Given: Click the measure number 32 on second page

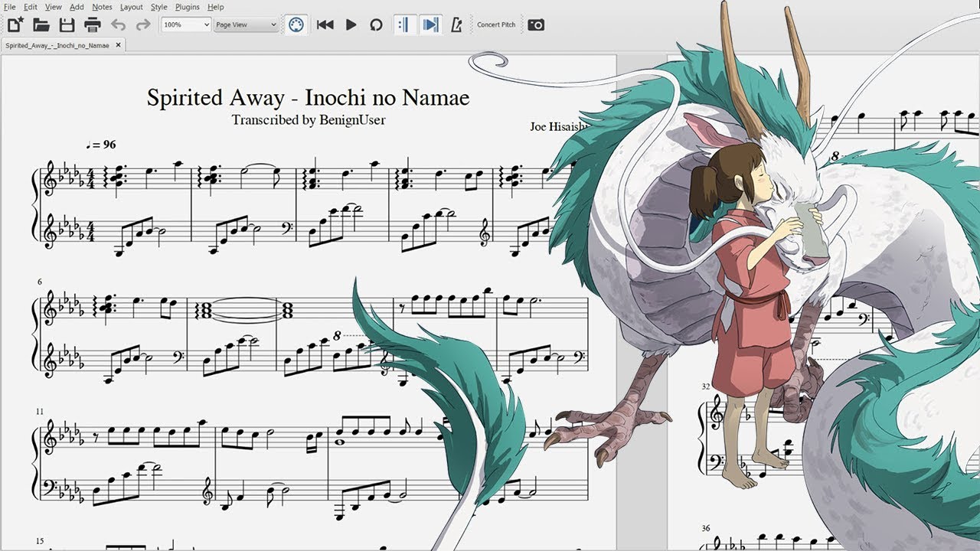Looking at the screenshot, I should tap(707, 388).
